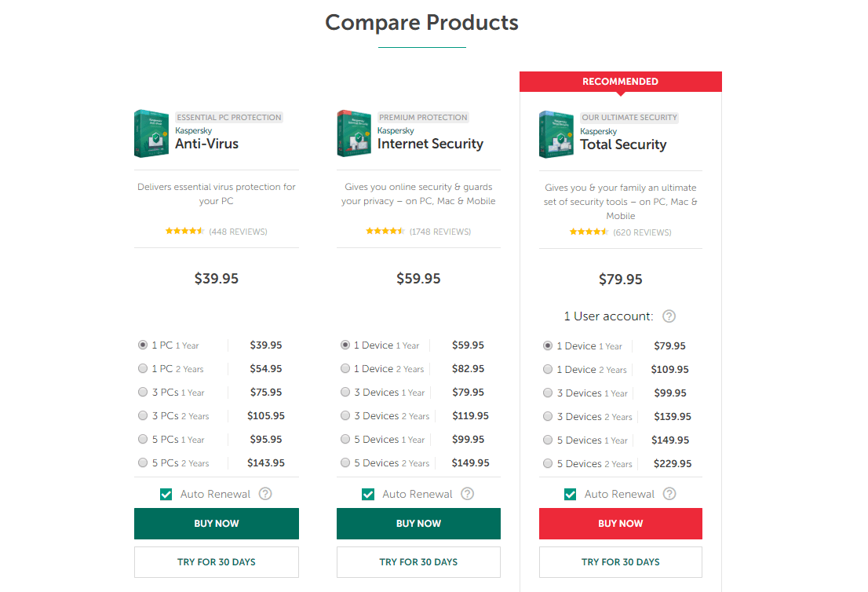Select Total Security 1 Device 2 Years at $109.95
868x592 pixels.
click(x=548, y=369)
